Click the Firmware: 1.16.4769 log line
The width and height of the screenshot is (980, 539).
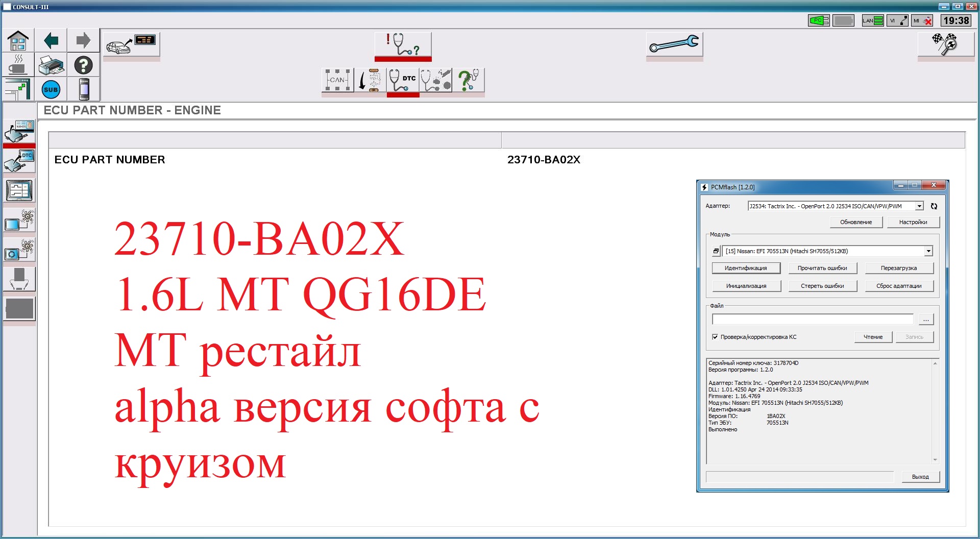(x=734, y=396)
